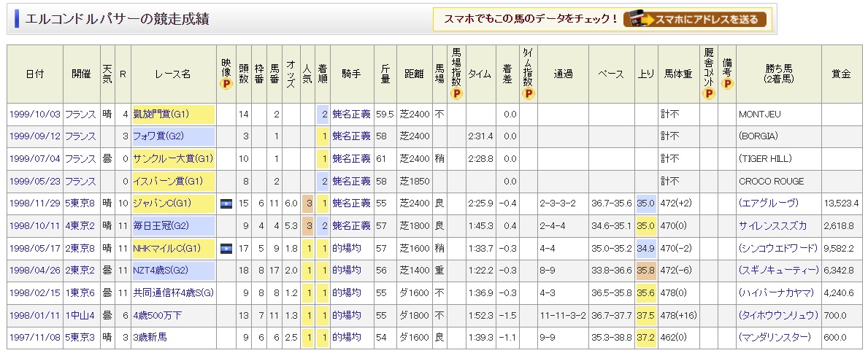Viewport: 868px width, 353px height.
Task: Click jockey 的場均 in the 3歳新馬 row
Action: pos(347,338)
